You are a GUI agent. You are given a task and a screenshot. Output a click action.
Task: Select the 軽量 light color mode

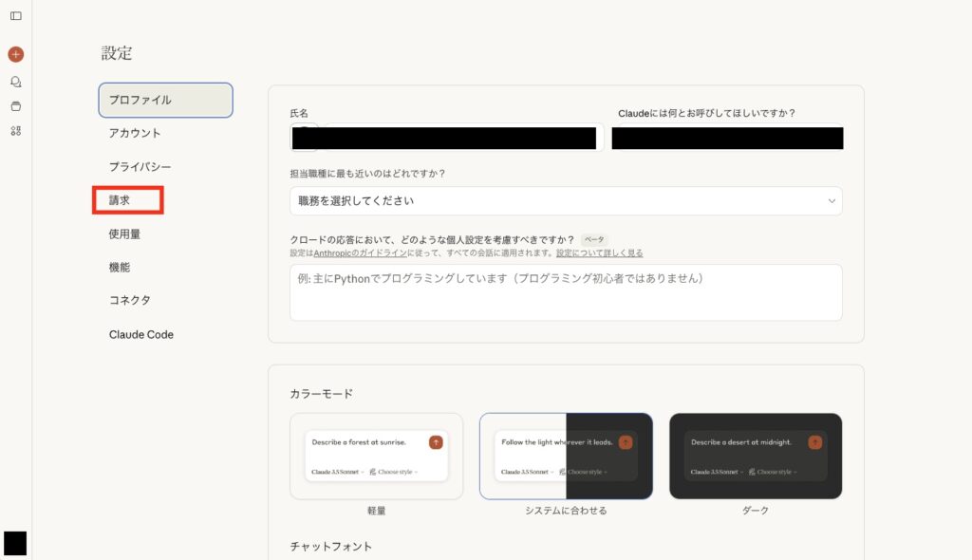376,457
